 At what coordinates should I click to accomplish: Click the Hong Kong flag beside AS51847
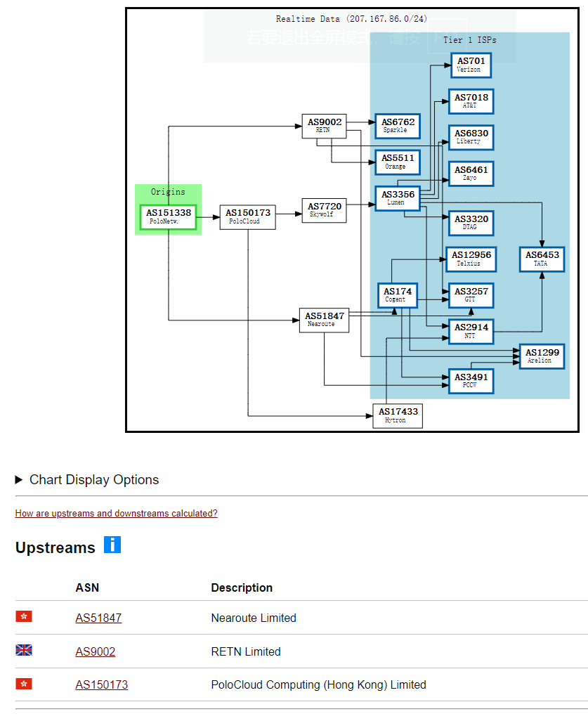(x=24, y=616)
